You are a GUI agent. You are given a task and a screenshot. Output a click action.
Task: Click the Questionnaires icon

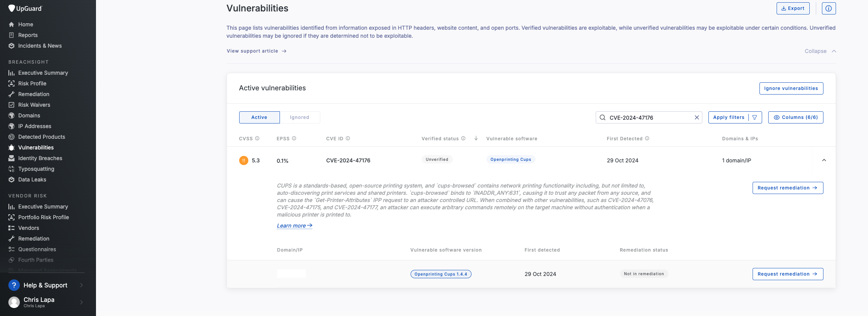[11, 249]
